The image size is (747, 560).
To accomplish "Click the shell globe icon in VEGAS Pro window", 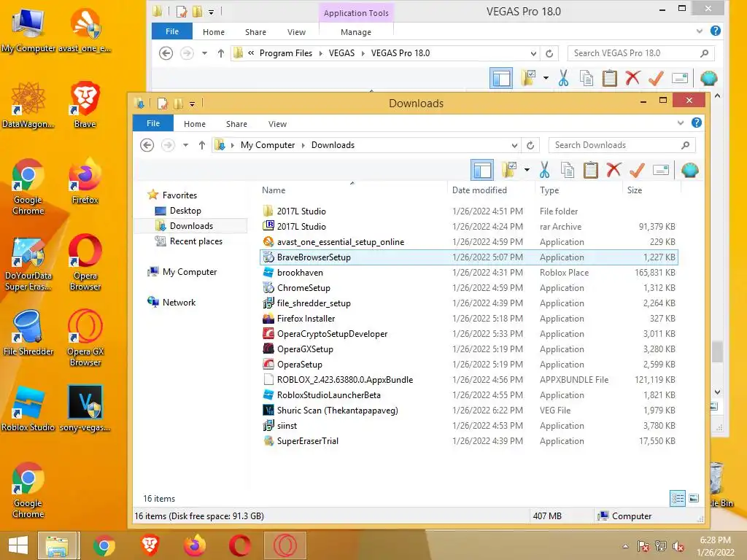I will point(709,78).
